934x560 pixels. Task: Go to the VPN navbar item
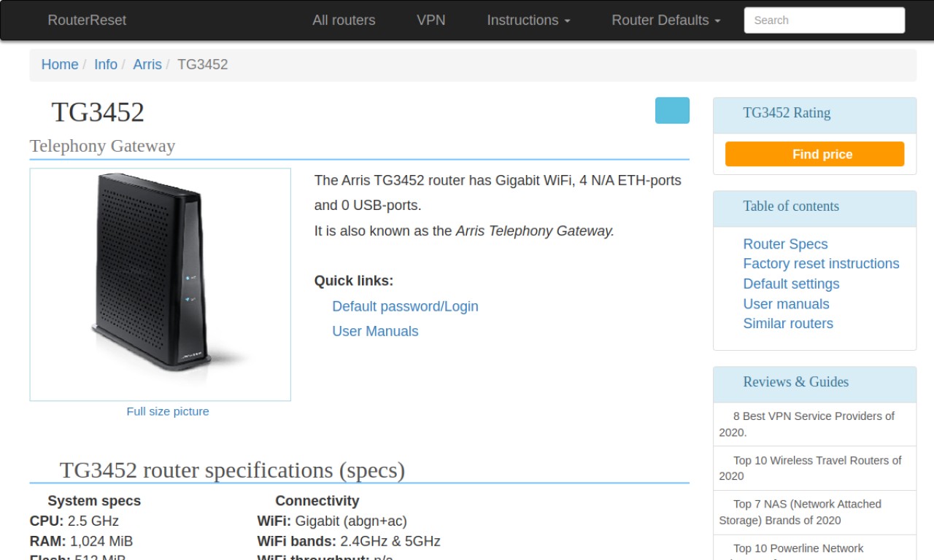(431, 20)
